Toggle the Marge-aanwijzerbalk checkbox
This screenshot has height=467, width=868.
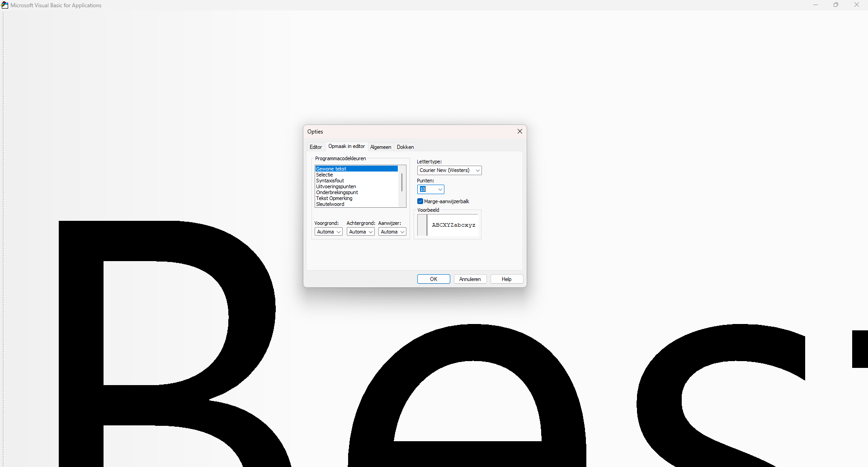pyautogui.click(x=420, y=201)
